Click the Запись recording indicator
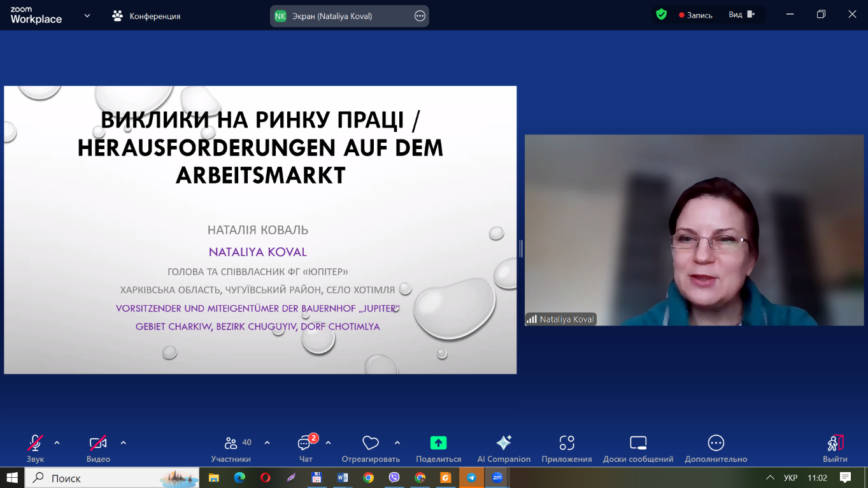 [695, 15]
